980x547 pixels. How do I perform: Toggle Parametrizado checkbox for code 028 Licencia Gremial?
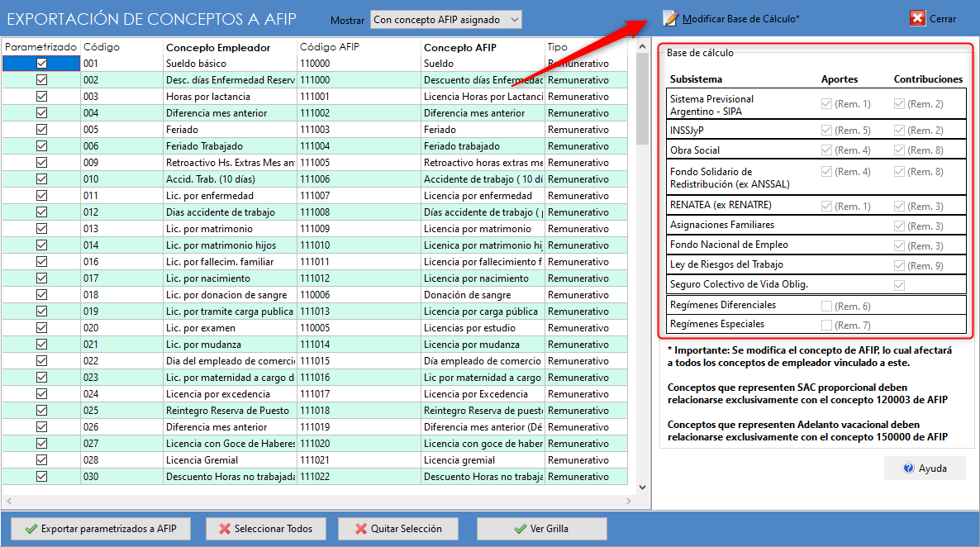pyautogui.click(x=42, y=460)
